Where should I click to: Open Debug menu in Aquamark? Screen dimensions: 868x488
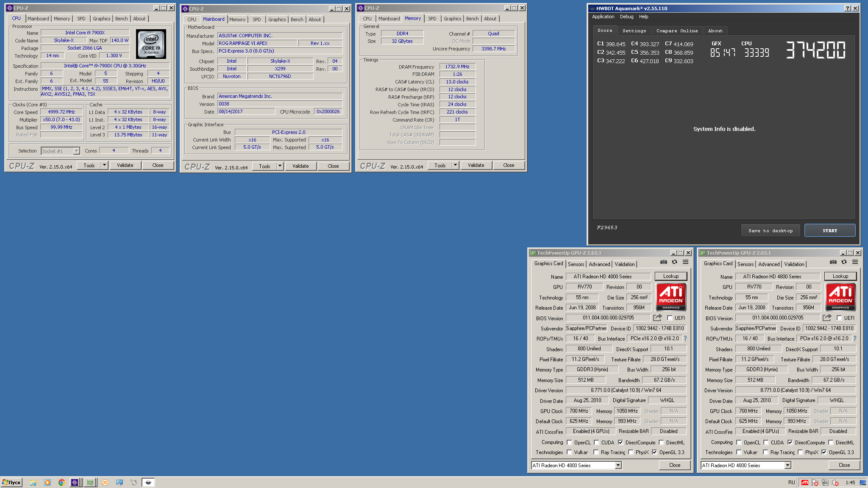point(626,17)
